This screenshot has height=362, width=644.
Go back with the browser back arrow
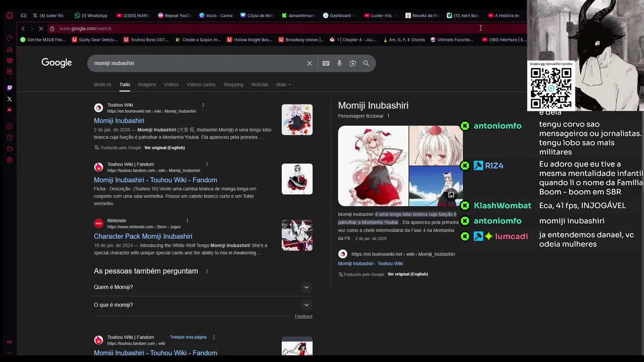tap(23, 29)
